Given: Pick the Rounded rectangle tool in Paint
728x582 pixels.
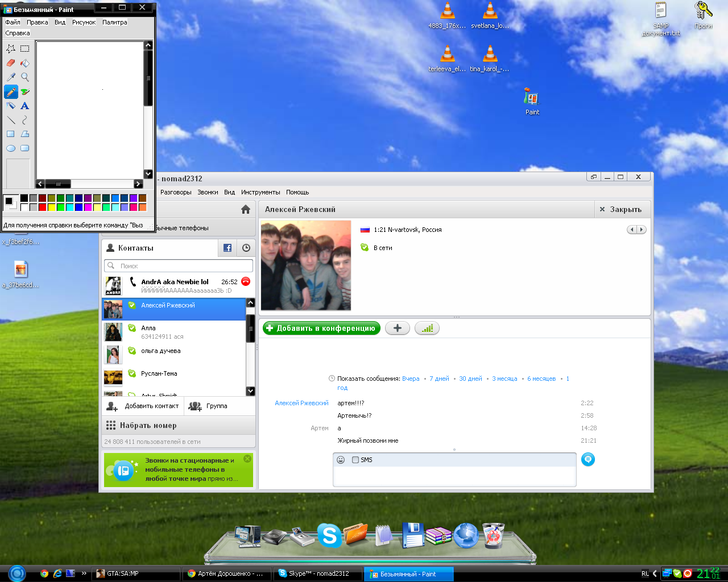Looking at the screenshot, I should coord(25,148).
